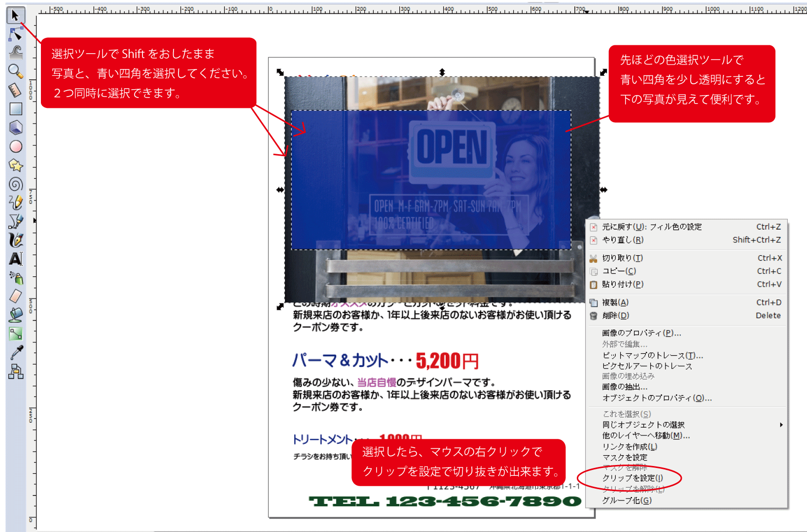
Task: Select 切り取り(T) menu entry
Action: point(686,258)
